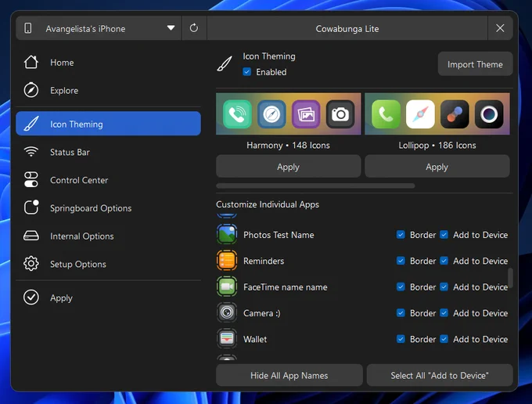Click the Camera app icon in list

(227, 312)
